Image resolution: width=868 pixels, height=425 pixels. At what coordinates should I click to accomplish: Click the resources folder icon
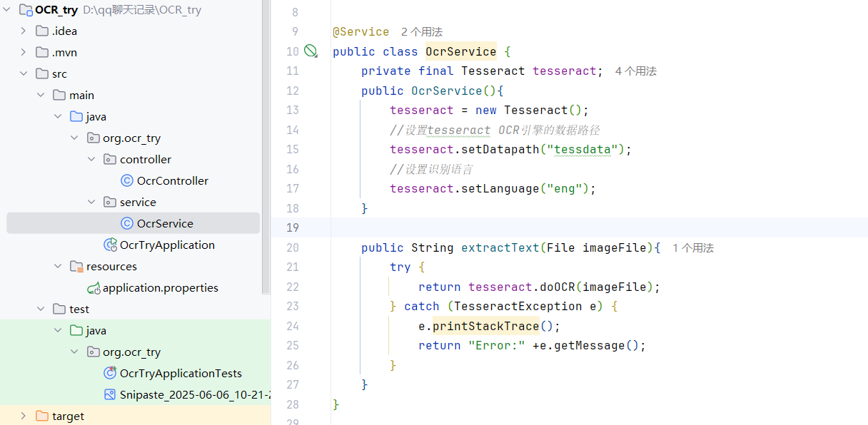pos(76,266)
